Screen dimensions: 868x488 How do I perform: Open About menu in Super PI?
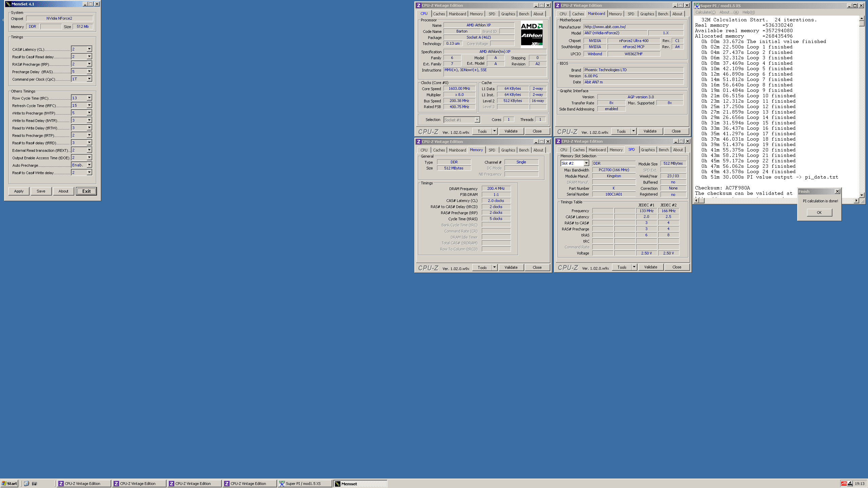pos(729,12)
